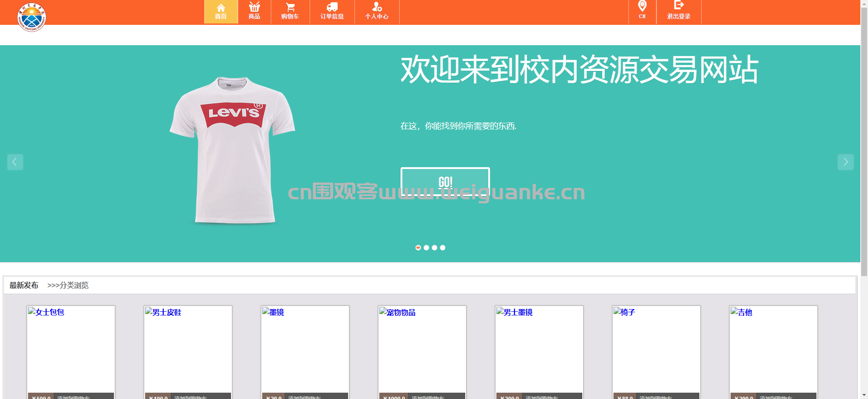Click the scrollbar down arrow
Viewport: 868px width, 399px height.
[864, 395]
